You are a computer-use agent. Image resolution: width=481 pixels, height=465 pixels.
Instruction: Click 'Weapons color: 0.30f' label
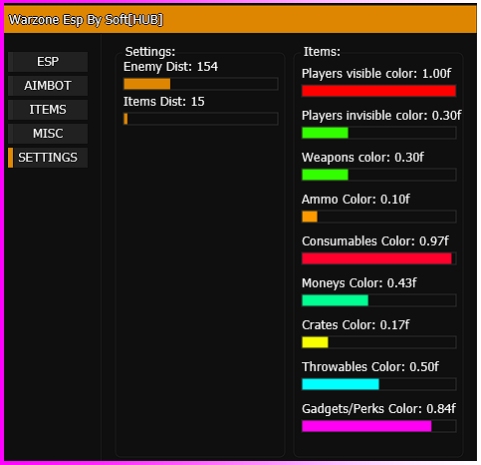(363, 158)
